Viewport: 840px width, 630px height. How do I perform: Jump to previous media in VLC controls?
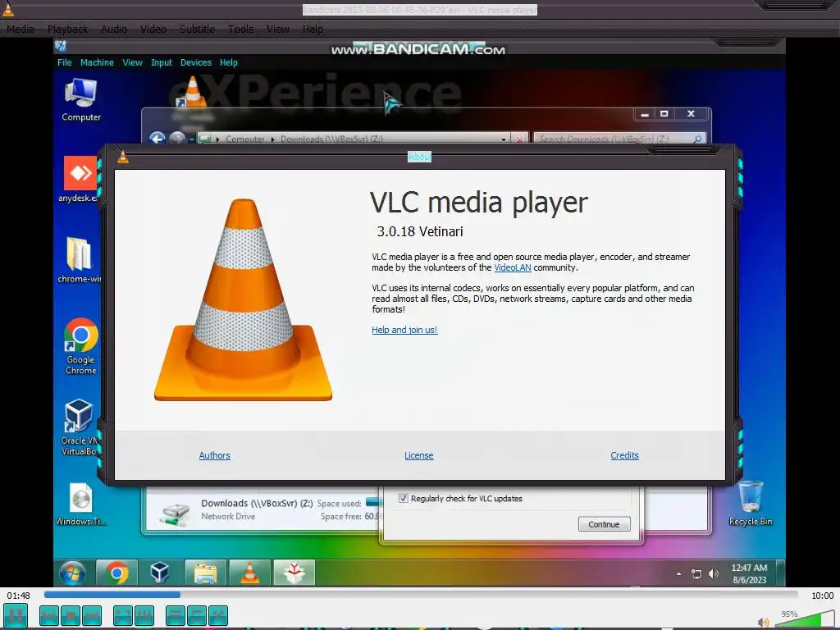[48, 615]
